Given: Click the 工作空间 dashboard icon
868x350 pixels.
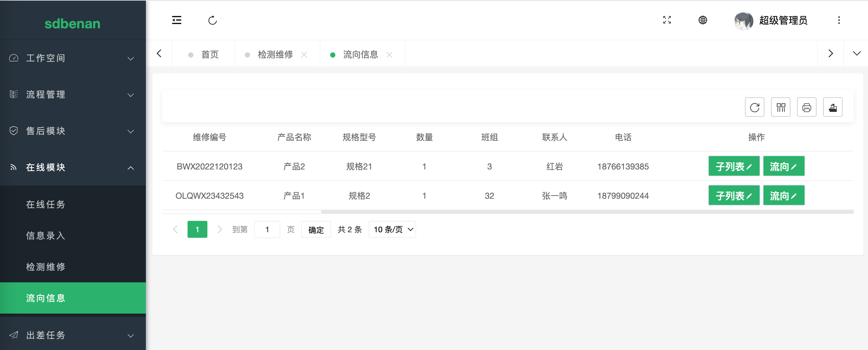Looking at the screenshot, I should 13,58.
